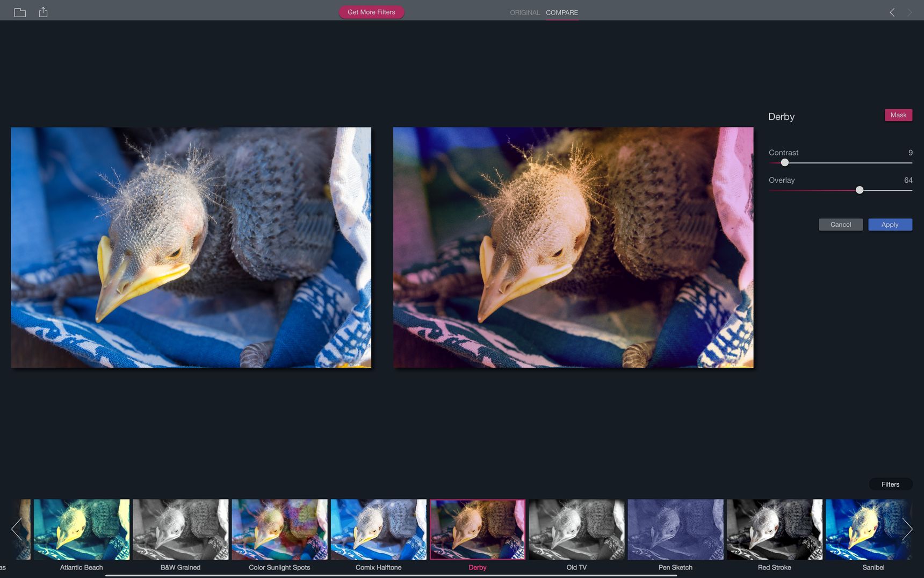Click the share/export icon

pyautogui.click(x=43, y=12)
